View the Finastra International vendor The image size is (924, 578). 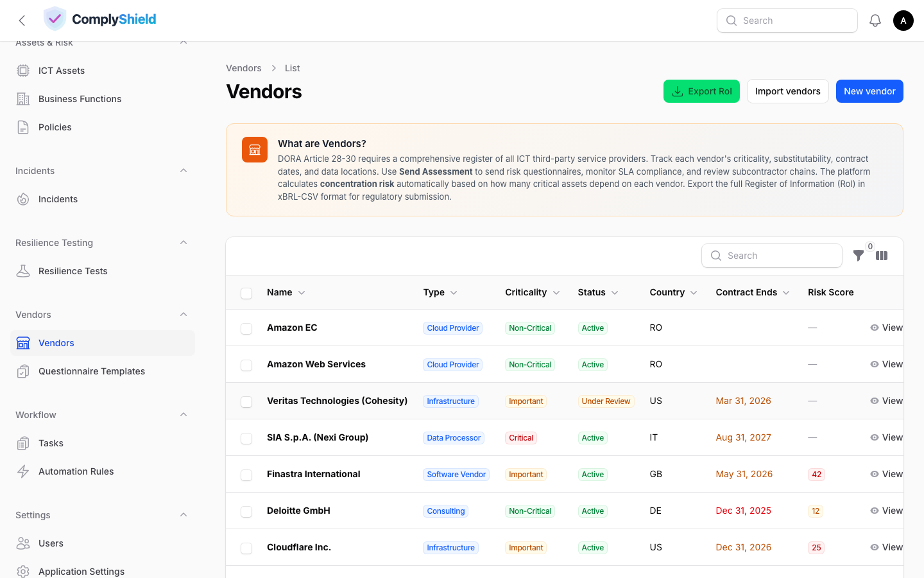887,474
